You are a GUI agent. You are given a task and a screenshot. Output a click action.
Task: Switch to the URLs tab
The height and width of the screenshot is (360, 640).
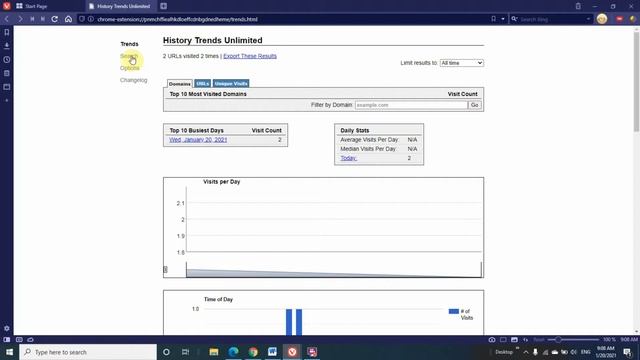(202, 84)
